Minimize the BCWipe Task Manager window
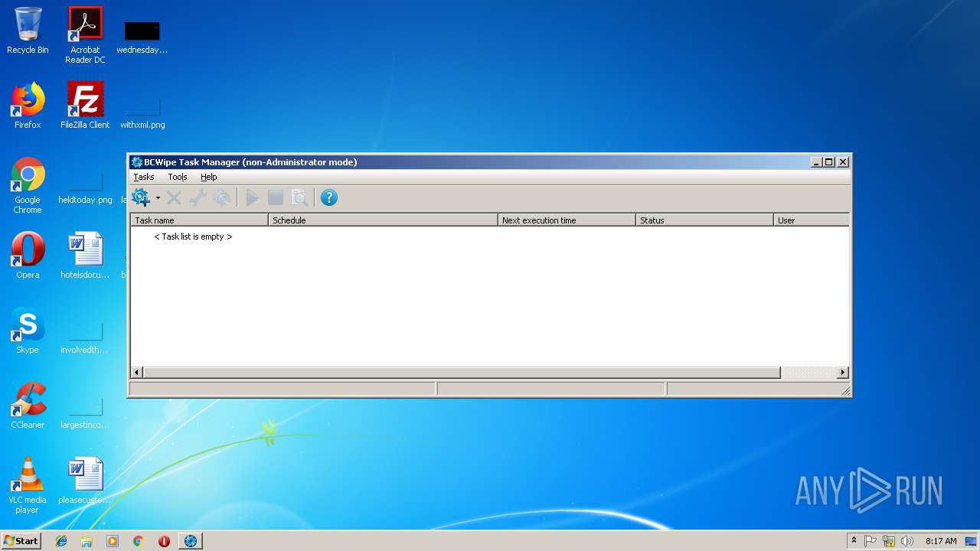This screenshot has width=980, height=551. [x=816, y=162]
